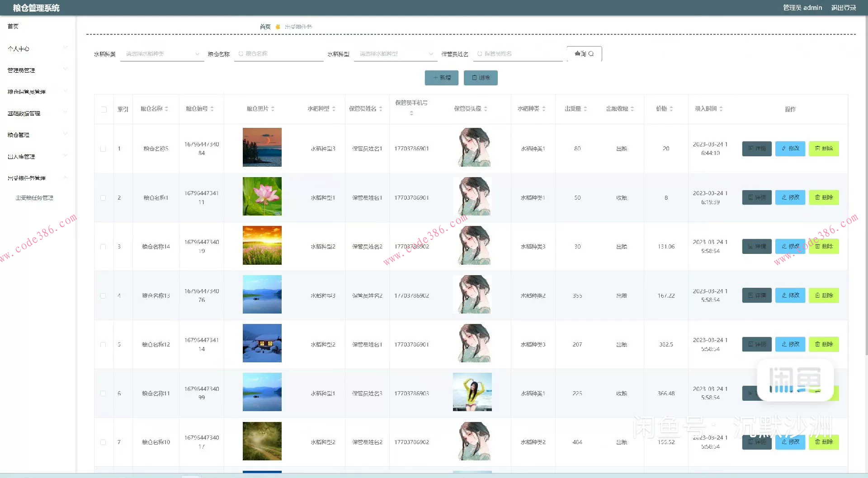Tick the select-all checkbox in table header
868x478 pixels.
point(104,109)
